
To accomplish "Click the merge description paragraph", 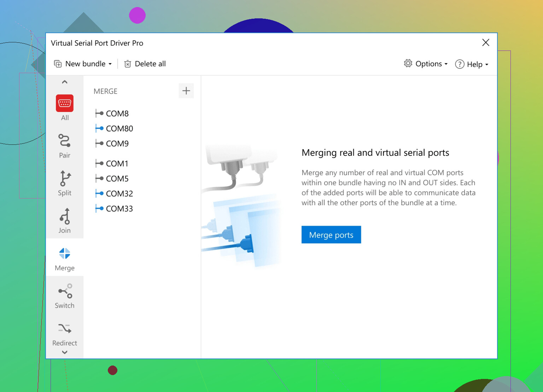I will click(x=389, y=188).
